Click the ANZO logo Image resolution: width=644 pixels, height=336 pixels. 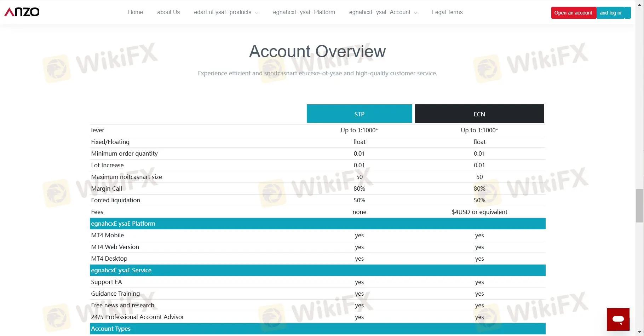pyautogui.click(x=22, y=12)
